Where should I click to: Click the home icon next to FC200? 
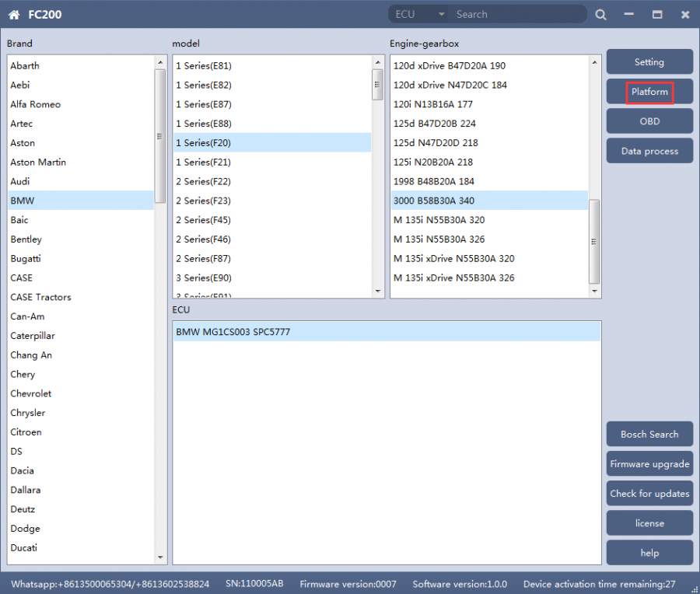pos(14,14)
